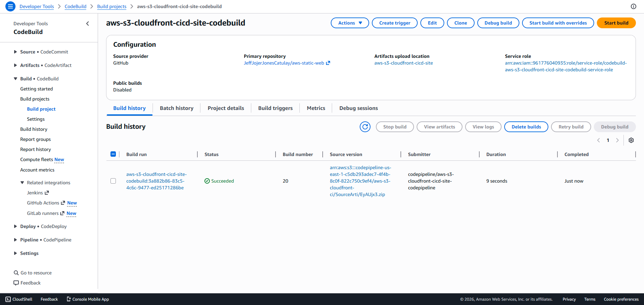Click the Feedback speech bubble icon in sidebar
The image size is (644, 305).
point(16,283)
